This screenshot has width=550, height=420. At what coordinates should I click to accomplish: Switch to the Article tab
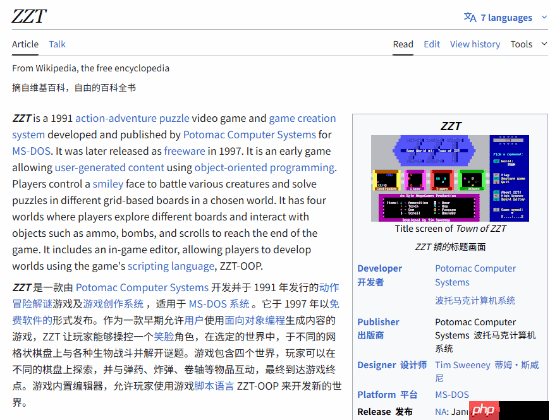pyautogui.click(x=25, y=44)
